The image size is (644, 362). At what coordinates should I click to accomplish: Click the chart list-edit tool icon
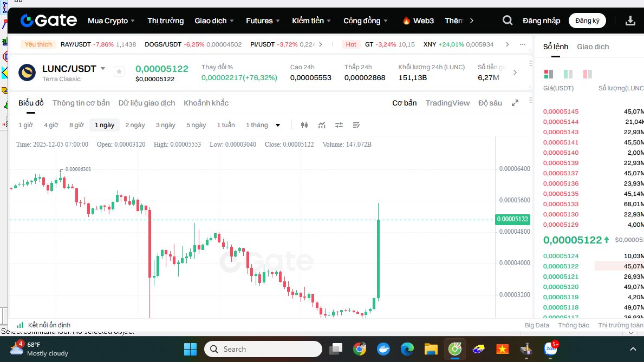356,125
